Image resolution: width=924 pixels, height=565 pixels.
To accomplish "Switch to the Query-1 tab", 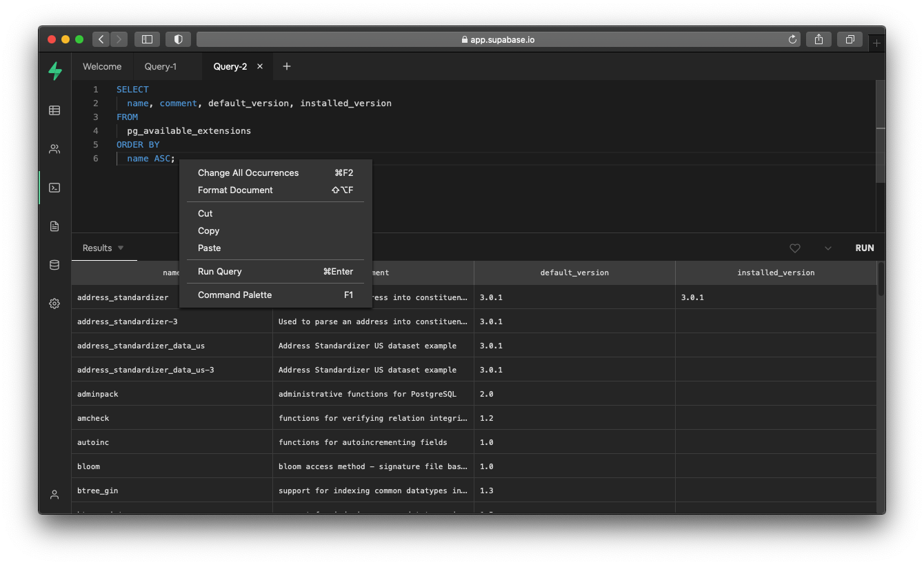I will [x=161, y=67].
